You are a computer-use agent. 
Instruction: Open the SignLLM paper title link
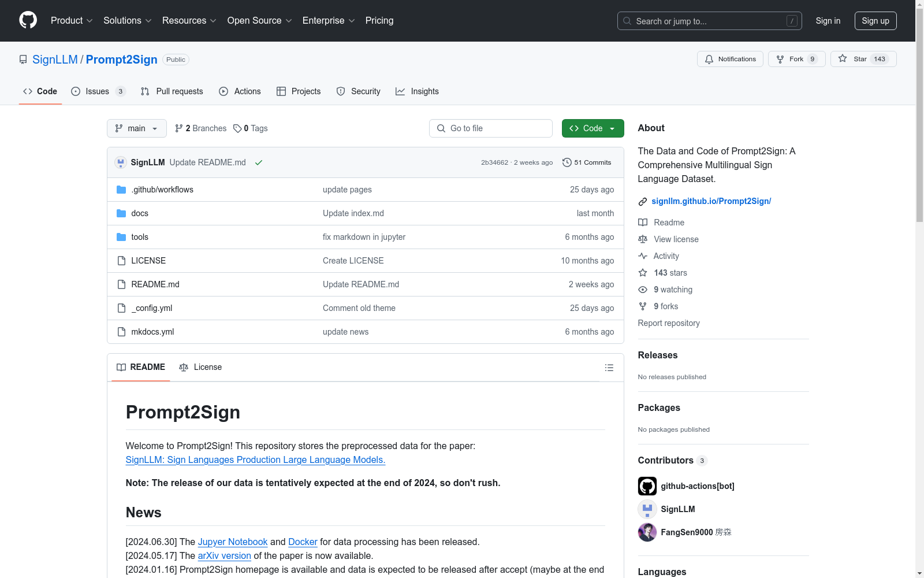click(x=255, y=460)
